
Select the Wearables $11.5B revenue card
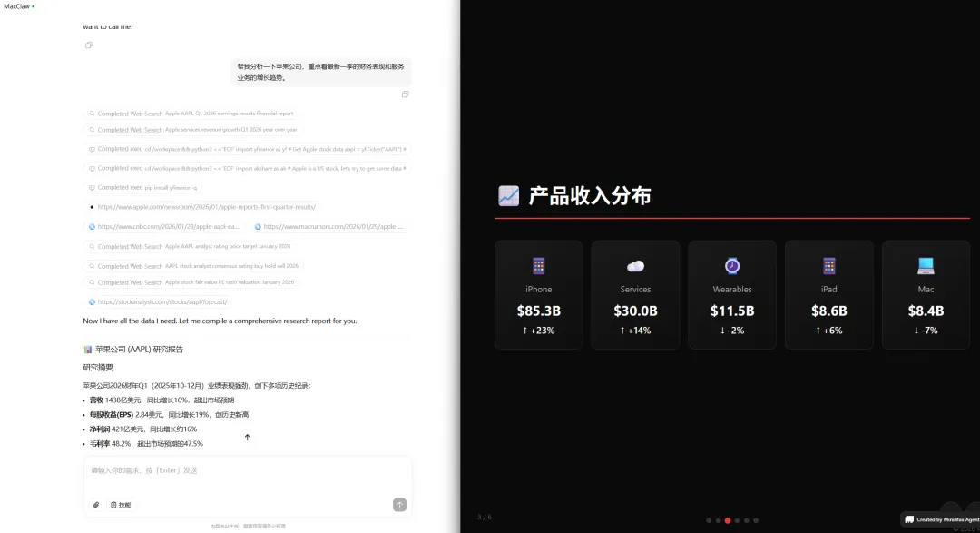pos(732,295)
